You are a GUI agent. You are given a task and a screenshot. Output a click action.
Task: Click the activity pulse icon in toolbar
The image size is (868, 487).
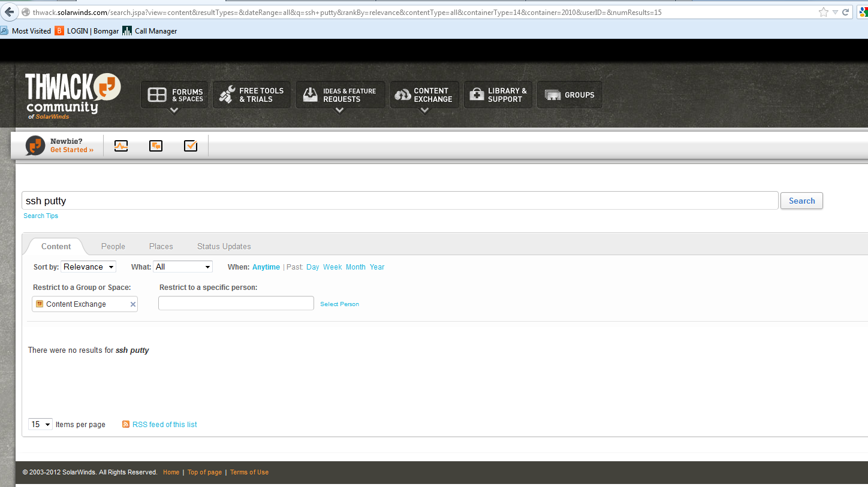121,146
